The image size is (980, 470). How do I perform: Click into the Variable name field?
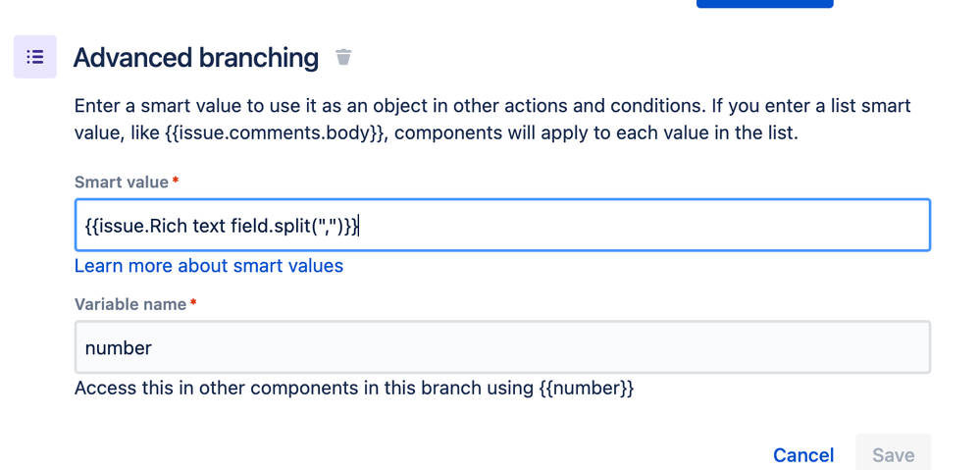502,347
